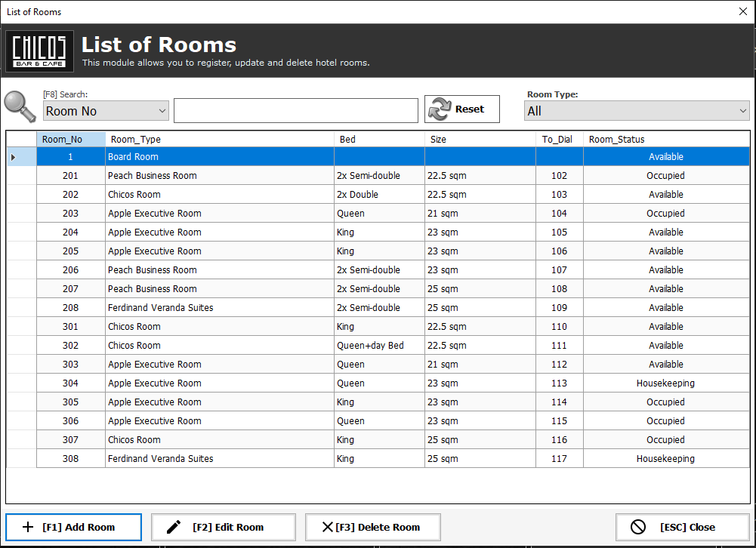Click Ferdinand Veranda Suites in row 308

click(219, 458)
